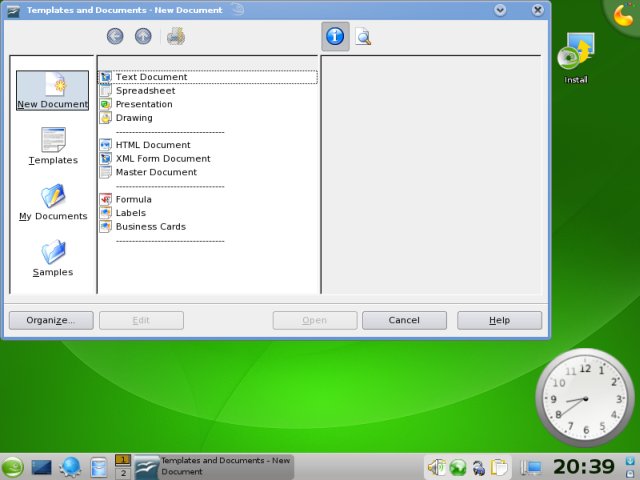Open the Samples category
640x480 pixels.
coord(53,258)
